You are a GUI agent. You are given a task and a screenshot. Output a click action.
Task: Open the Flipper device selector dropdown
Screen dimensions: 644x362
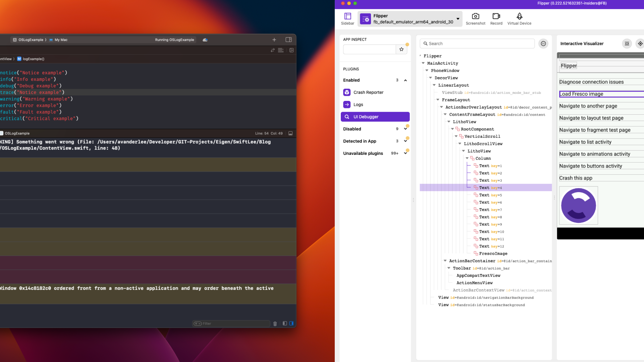pos(410,19)
